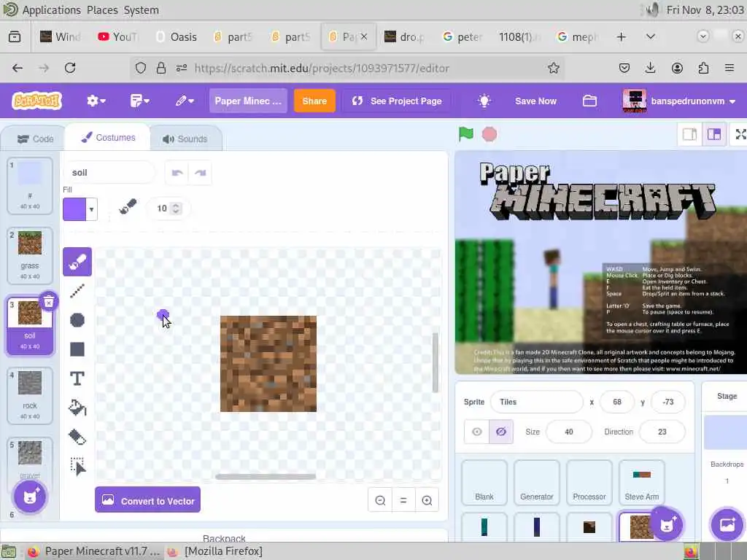The width and height of the screenshot is (747, 560).
Task: Select the grass costume thumbnail
Action: [30, 256]
